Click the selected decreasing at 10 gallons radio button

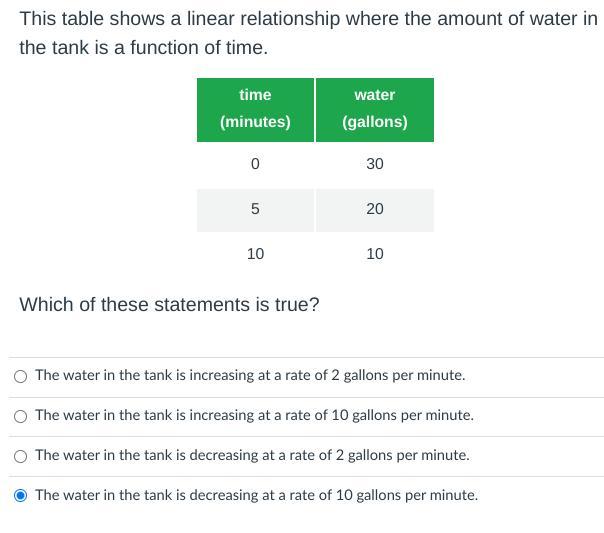21,495
